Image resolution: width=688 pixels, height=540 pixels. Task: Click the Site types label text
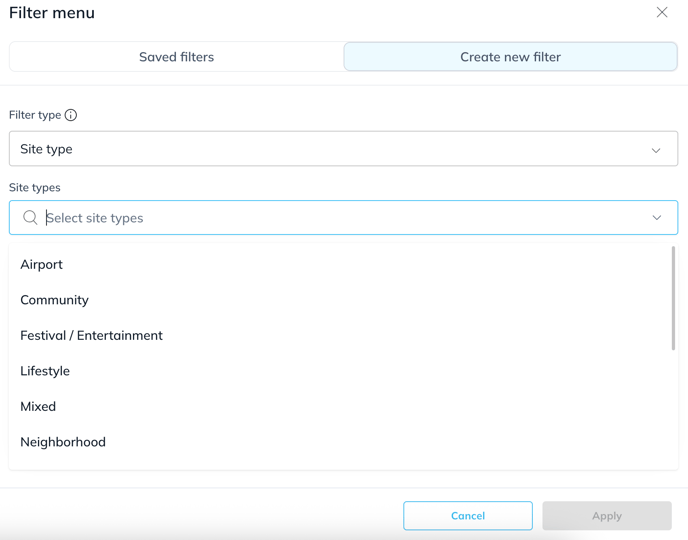(x=35, y=187)
